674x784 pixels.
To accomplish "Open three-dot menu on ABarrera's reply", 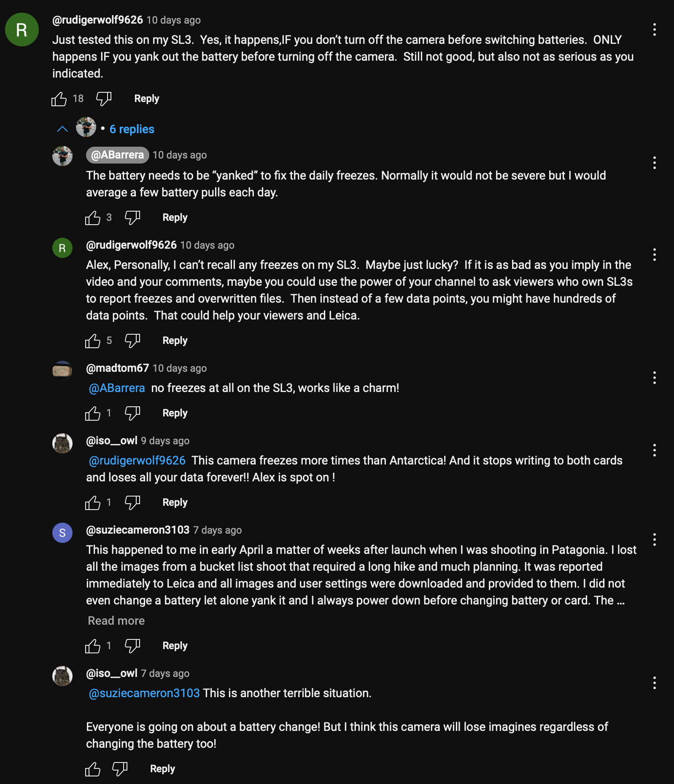I will [654, 163].
